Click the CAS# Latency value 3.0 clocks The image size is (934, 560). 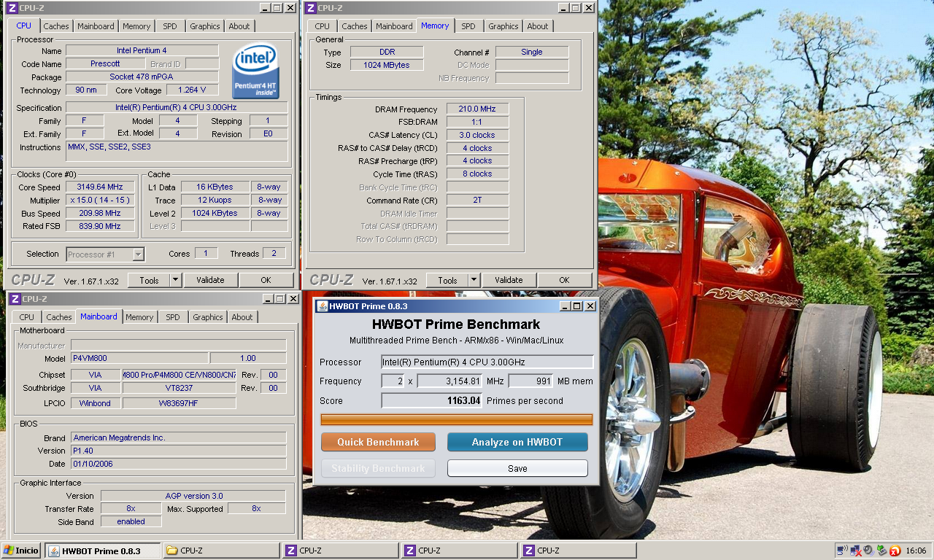coord(477,135)
